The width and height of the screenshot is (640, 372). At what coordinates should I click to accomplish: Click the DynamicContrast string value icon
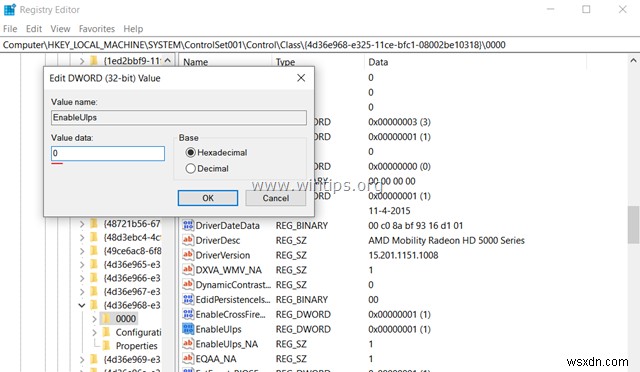click(x=188, y=284)
